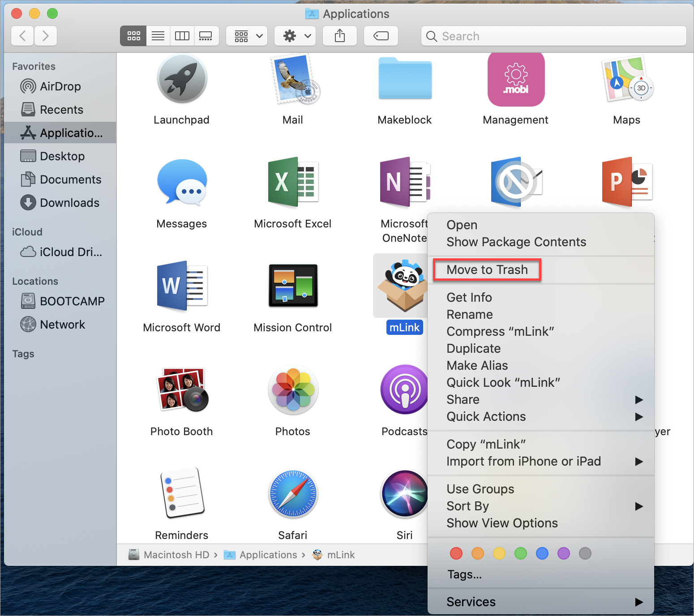The height and width of the screenshot is (616, 694).
Task: Select the Microsoft OneNote icon
Action: [405, 182]
